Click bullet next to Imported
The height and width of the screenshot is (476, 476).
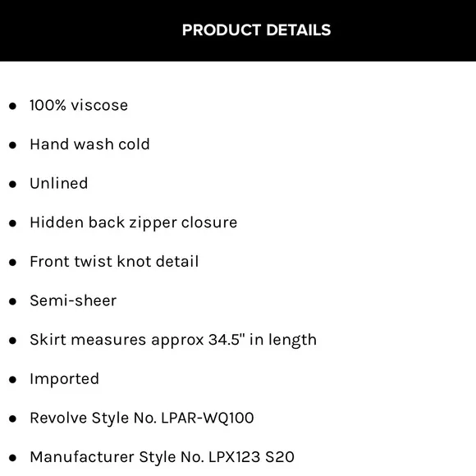coord(12,380)
